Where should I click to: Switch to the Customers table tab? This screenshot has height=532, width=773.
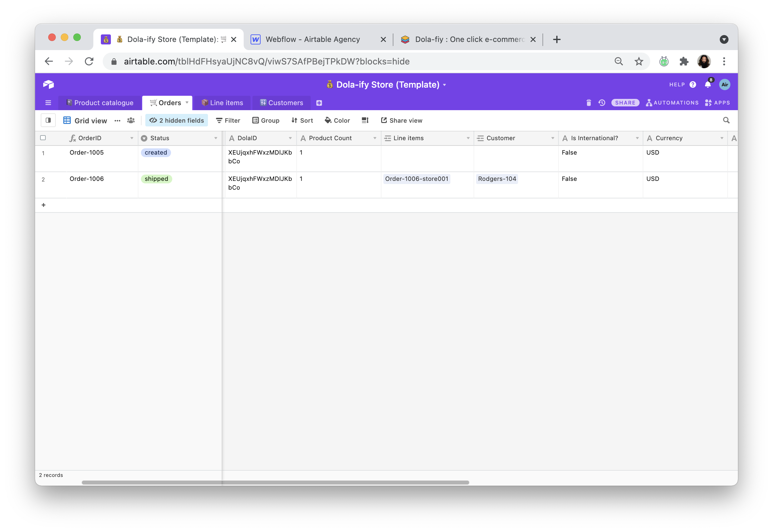[281, 103]
